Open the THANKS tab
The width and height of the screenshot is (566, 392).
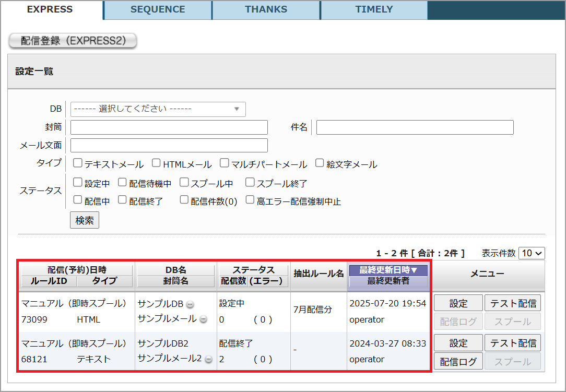pyautogui.click(x=266, y=9)
